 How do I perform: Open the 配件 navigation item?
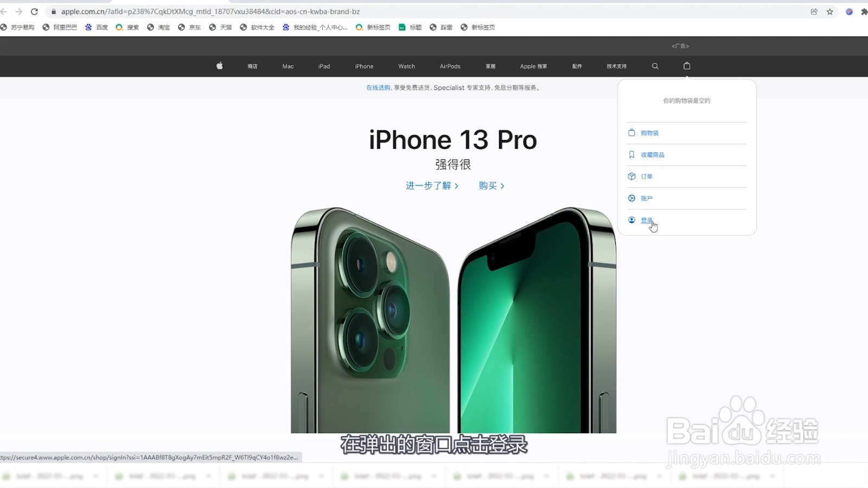577,66
